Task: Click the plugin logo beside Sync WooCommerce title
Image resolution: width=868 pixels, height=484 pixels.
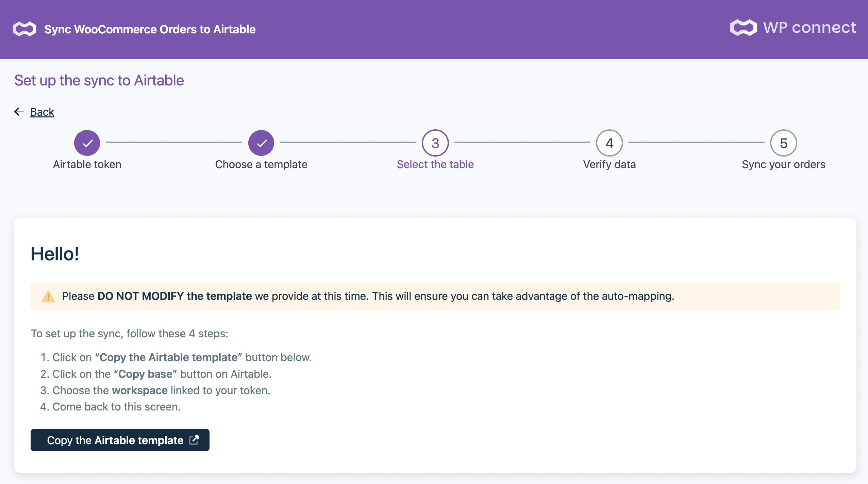Action: coord(24,29)
